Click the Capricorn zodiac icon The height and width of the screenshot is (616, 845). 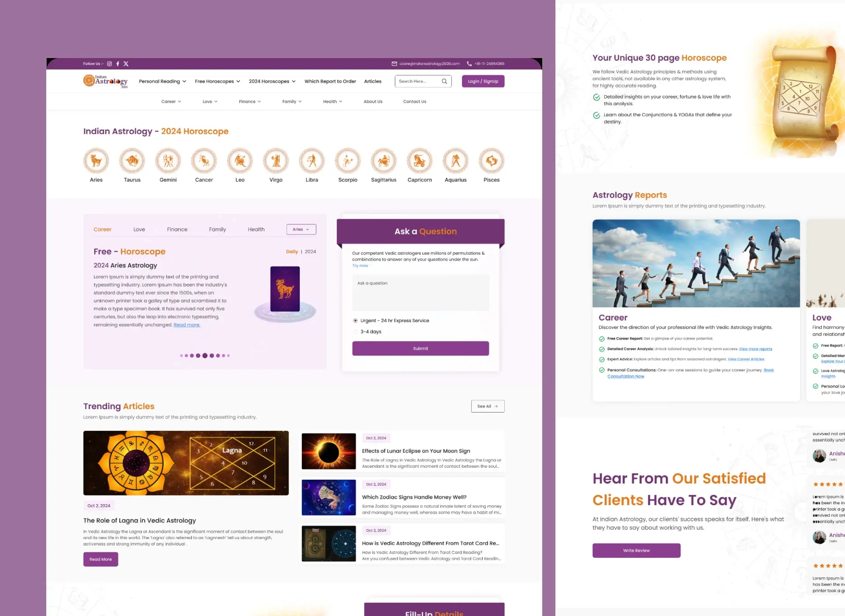[x=419, y=161]
